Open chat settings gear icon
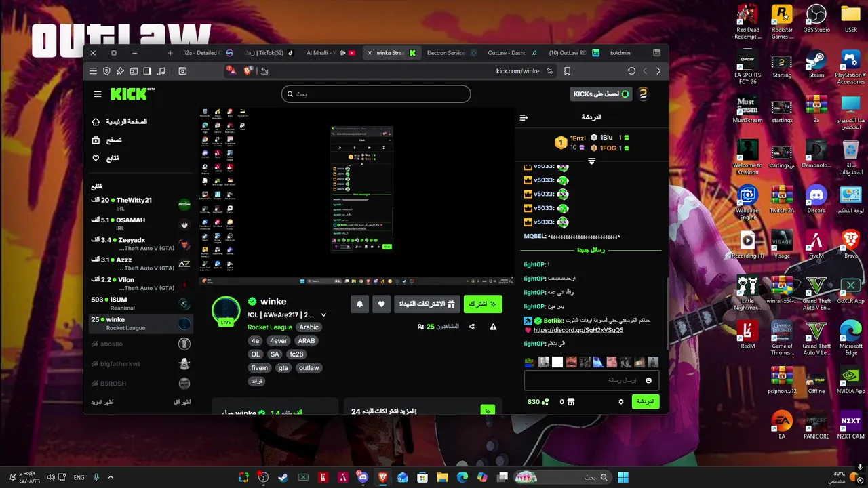Viewport: 868px width, 488px height. click(x=620, y=401)
